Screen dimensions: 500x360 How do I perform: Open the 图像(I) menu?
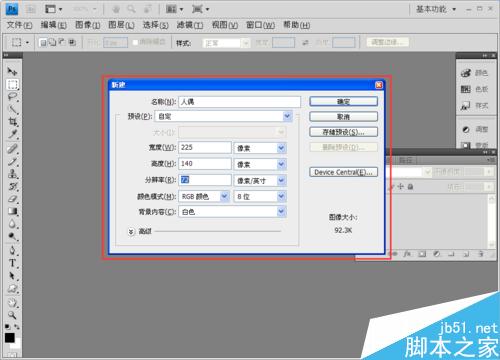(x=87, y=25)
